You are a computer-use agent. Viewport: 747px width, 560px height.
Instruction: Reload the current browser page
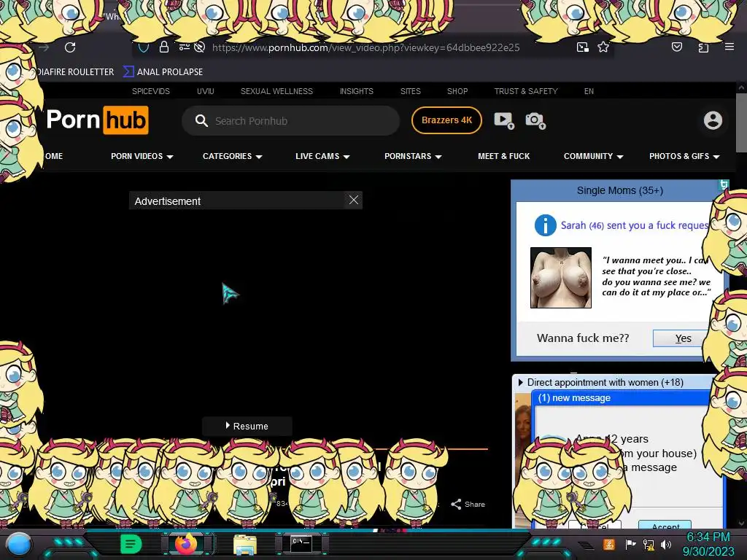70,47
